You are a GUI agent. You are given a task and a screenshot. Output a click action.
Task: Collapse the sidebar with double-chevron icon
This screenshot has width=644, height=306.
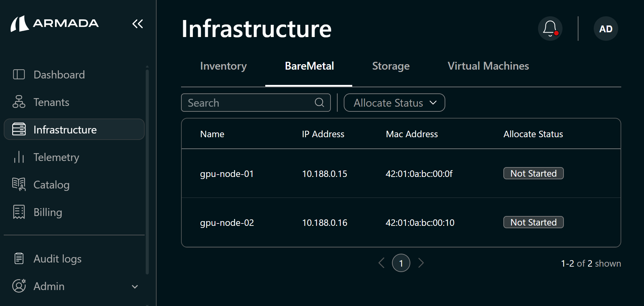pyautogui.click(x=138, y=24)
